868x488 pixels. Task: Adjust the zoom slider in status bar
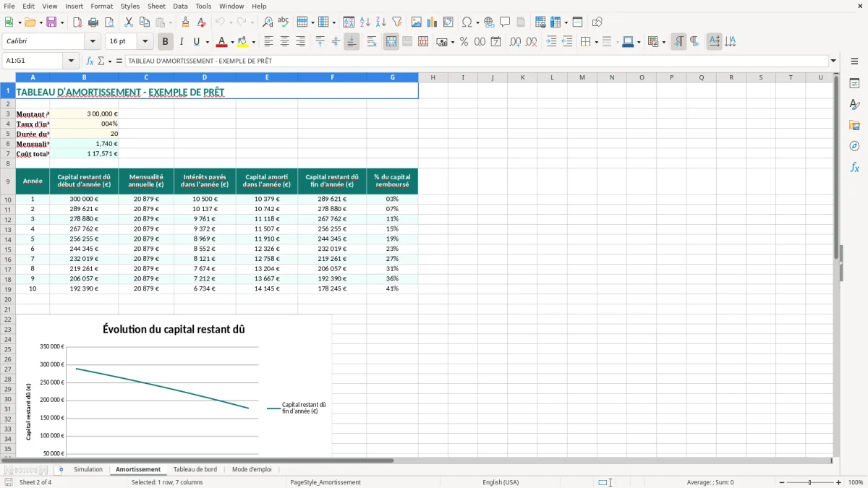[x=809, y=482]
